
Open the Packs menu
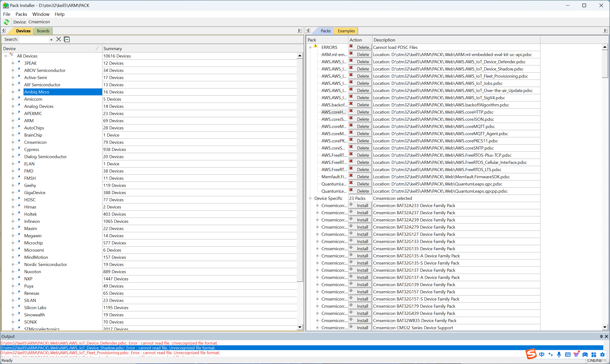pos(21,14)
